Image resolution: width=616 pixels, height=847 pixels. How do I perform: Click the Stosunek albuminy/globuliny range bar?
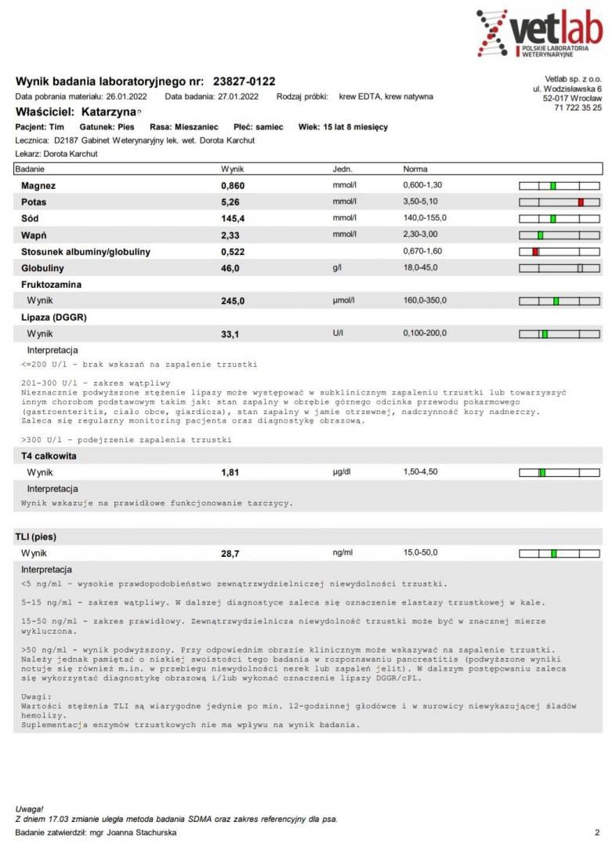click(x=560, y=252)
